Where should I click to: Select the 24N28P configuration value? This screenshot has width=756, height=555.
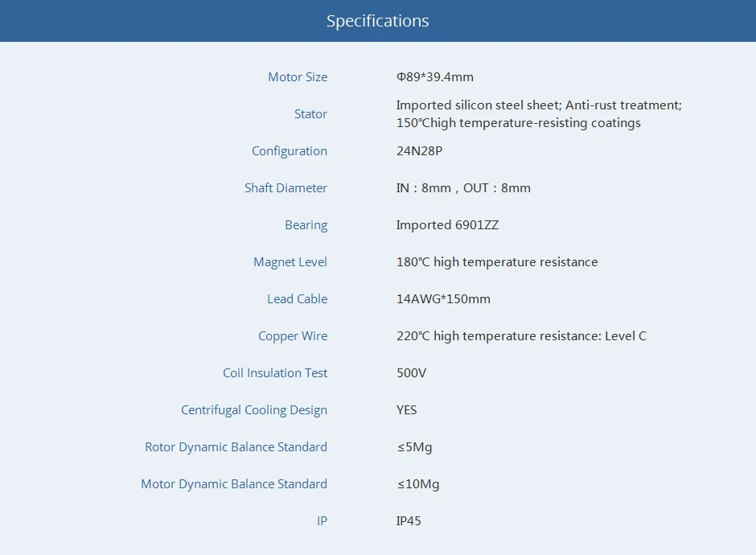click(x=419, y=151)
